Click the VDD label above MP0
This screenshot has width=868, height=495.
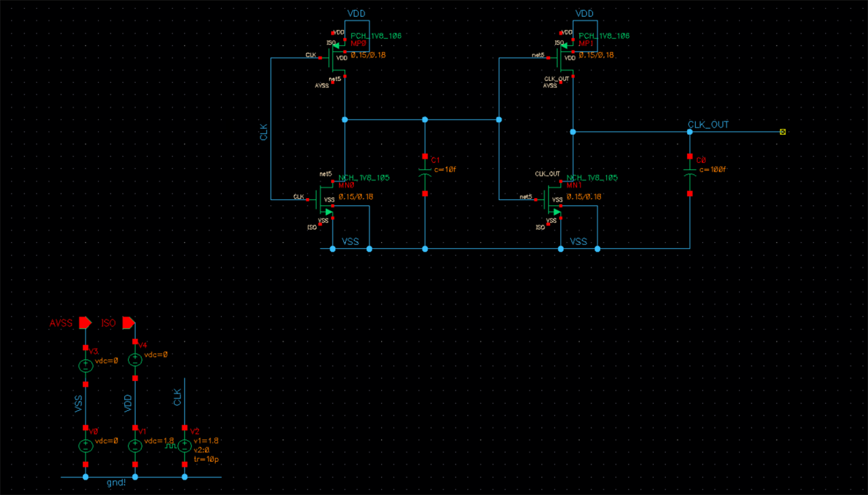(x=357, y=14)
